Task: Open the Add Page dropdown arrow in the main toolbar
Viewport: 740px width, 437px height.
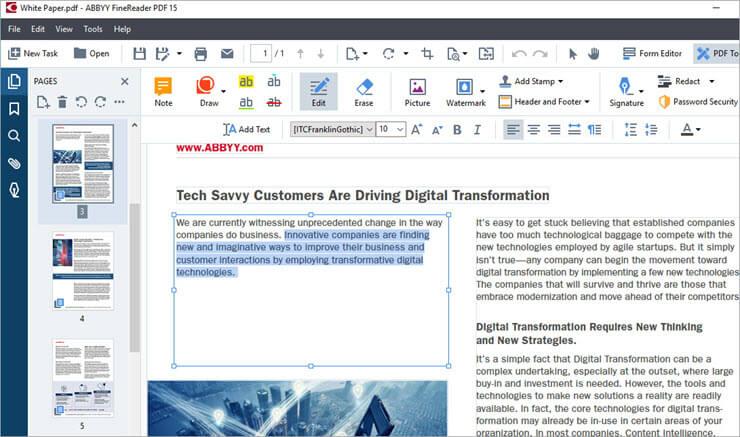Action: pos(365,54)
